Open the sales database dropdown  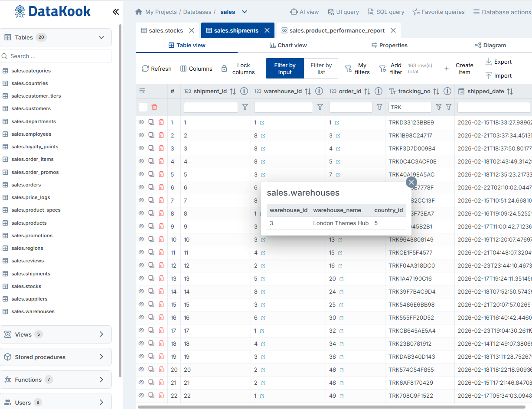click(244, 12)
